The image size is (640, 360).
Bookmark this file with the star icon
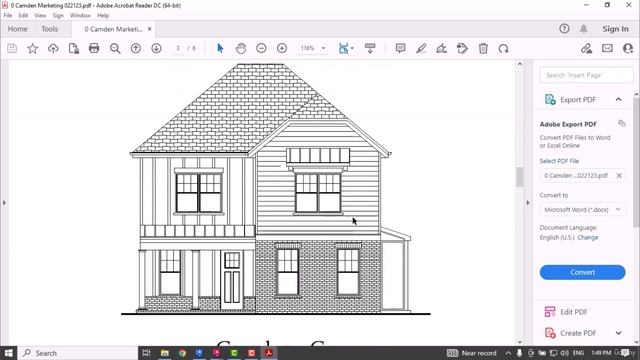32,48
